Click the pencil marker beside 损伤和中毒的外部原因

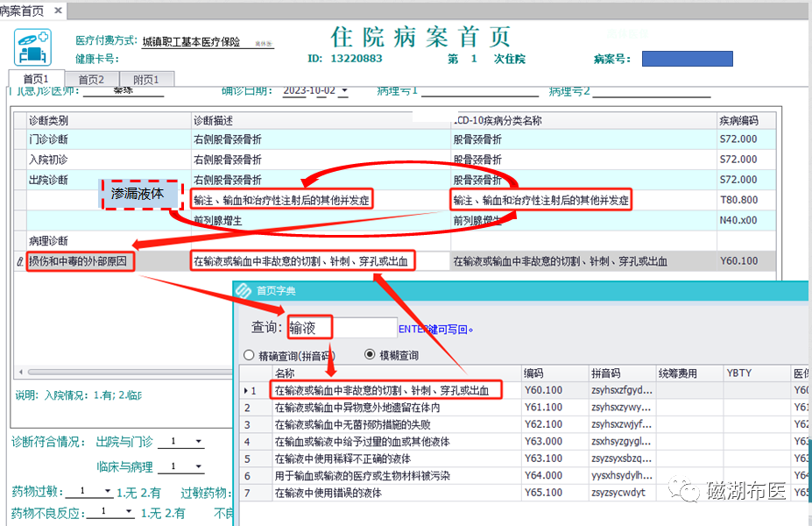point(20,262)
